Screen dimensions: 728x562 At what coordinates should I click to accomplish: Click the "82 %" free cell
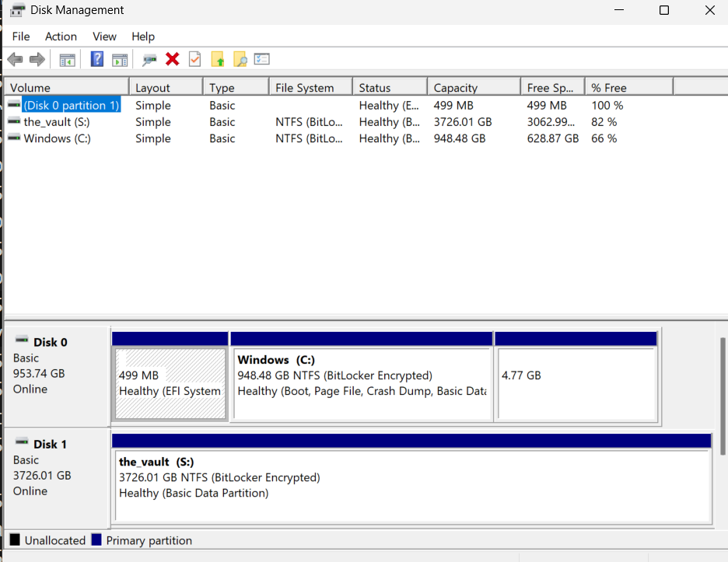[x=604, y=122]
